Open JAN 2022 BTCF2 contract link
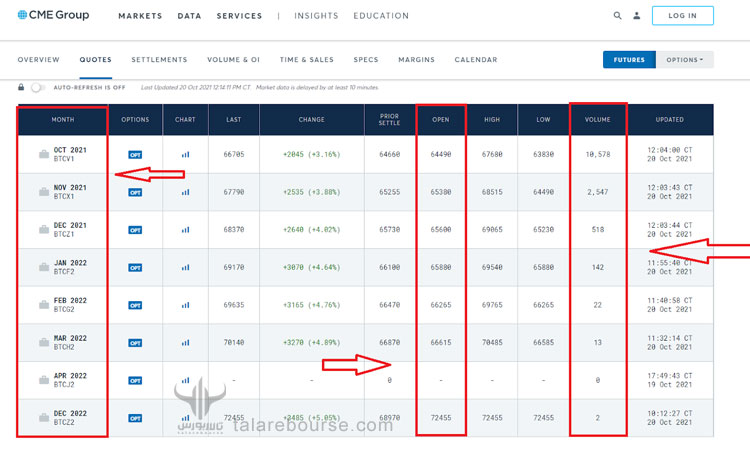The width and height of the screenshot is (750, 450). (x=70, y=267)
